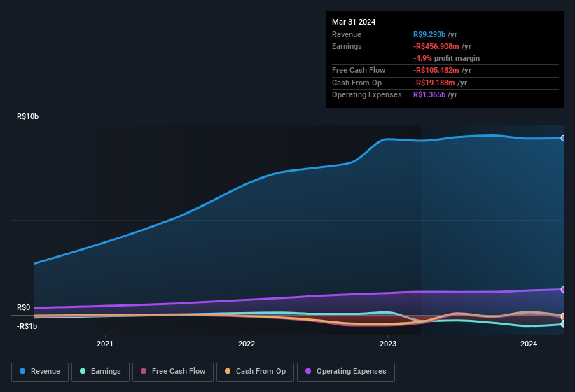Image resolution: width=575 pixels, height=392 pixels.
Task: Click the 2024 x-axis label
Action: tap(529, 344)
